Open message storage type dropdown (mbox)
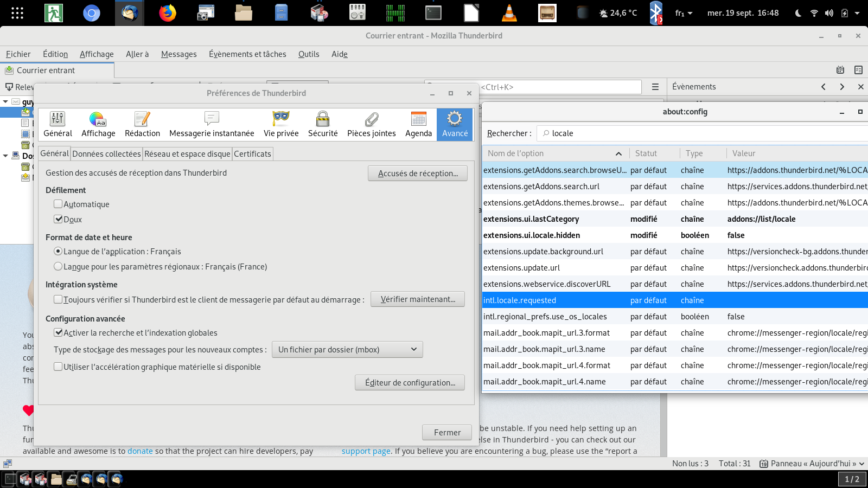868x488 pixels. click(x=347, y=349)
